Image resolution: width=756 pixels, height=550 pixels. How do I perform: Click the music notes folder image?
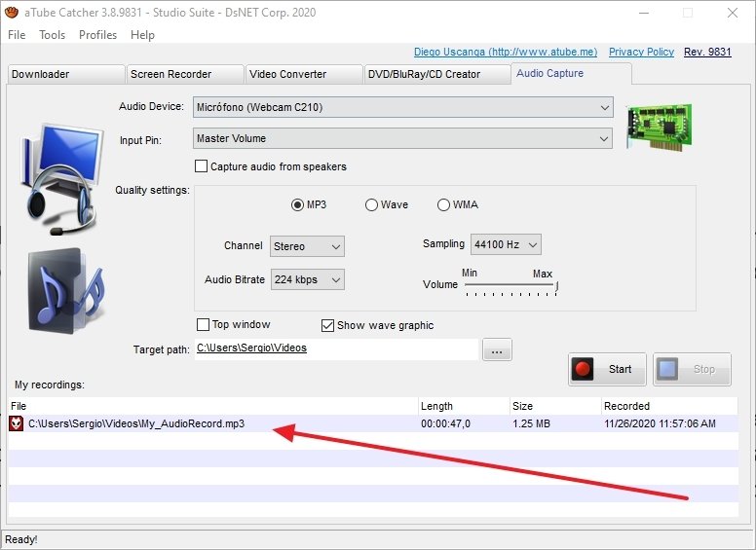[64, 291]
